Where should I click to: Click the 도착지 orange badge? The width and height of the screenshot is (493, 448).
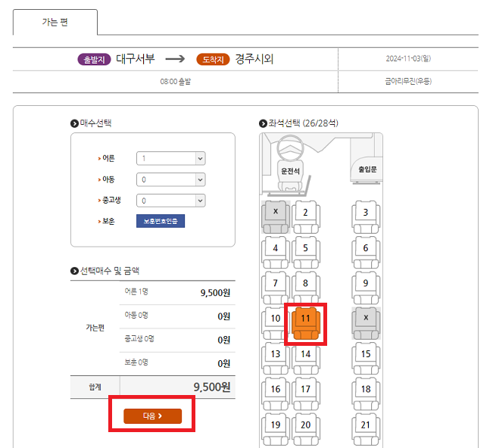tap(213, 59)
